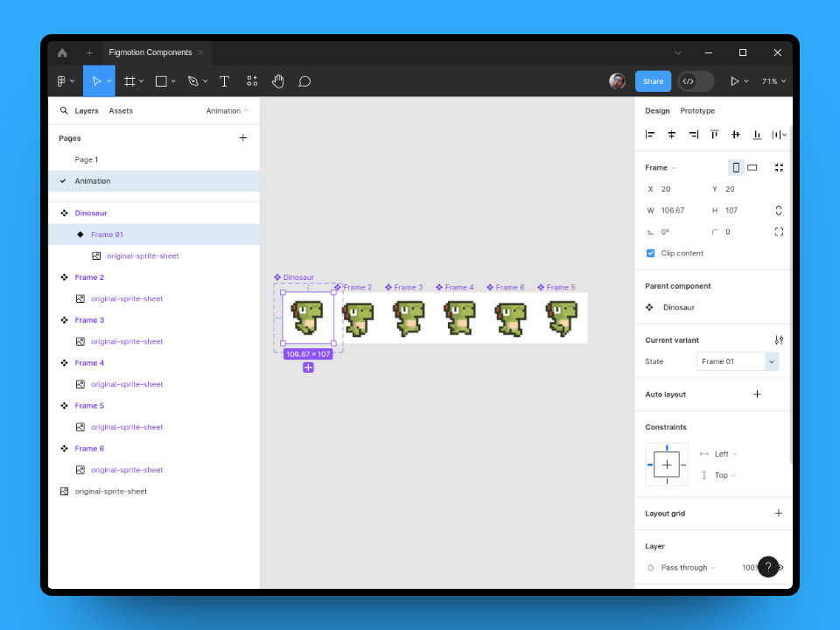Select the Frame tool
840x630 pixels.
[129, 81]
